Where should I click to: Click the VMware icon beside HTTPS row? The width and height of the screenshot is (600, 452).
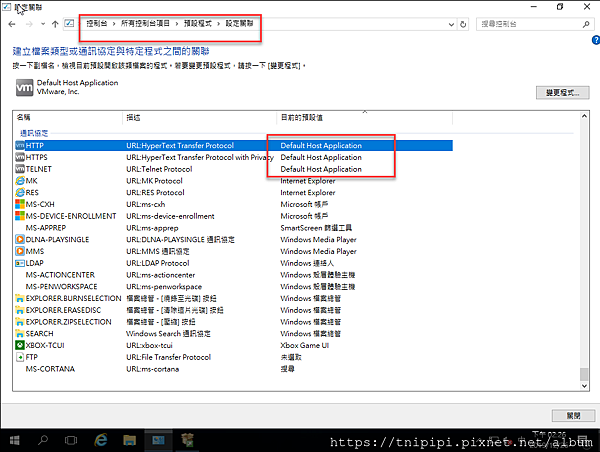click(20, 157)
